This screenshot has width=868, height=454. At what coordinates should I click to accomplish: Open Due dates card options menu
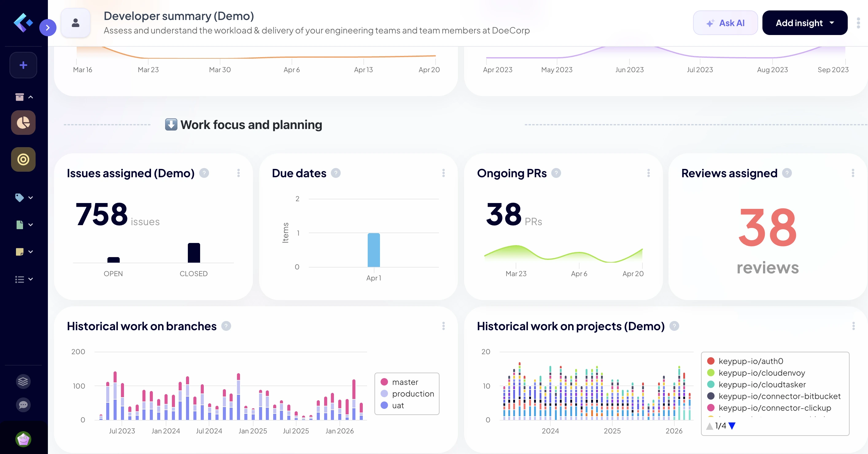click(x=444, y=173)
